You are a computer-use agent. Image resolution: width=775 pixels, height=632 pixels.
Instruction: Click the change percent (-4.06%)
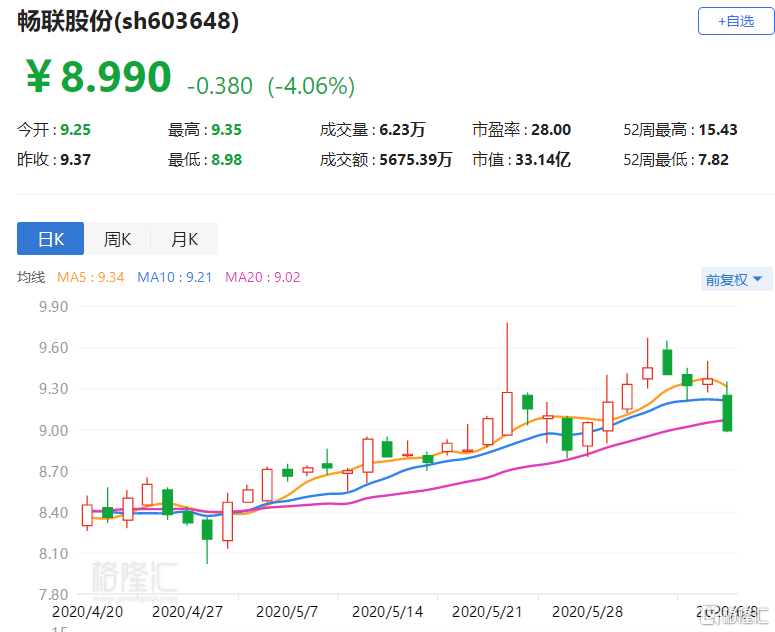(311, 86)
